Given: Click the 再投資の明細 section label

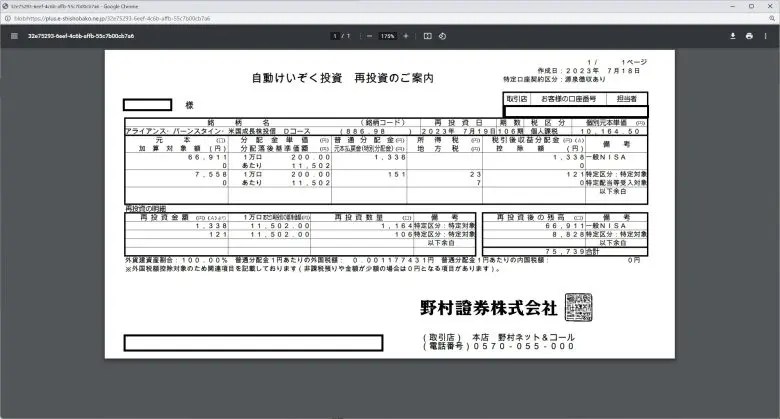Looking at the screenshot, I should pyautogui.click(x=146, y=209).
